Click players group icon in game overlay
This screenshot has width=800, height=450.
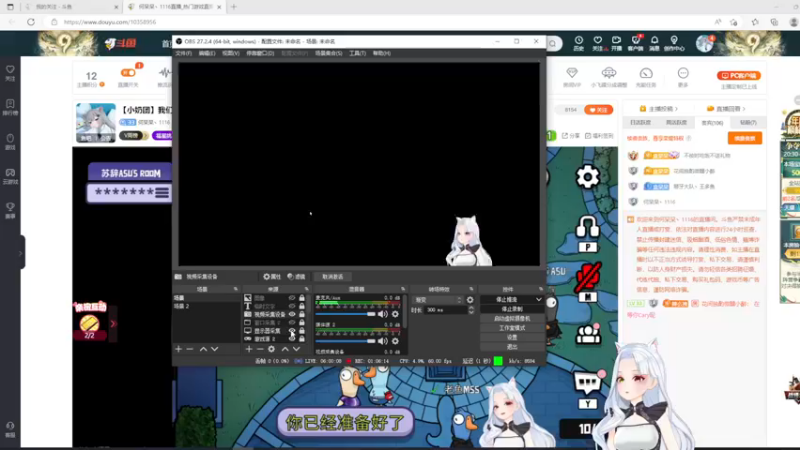[x=588, y=335]
